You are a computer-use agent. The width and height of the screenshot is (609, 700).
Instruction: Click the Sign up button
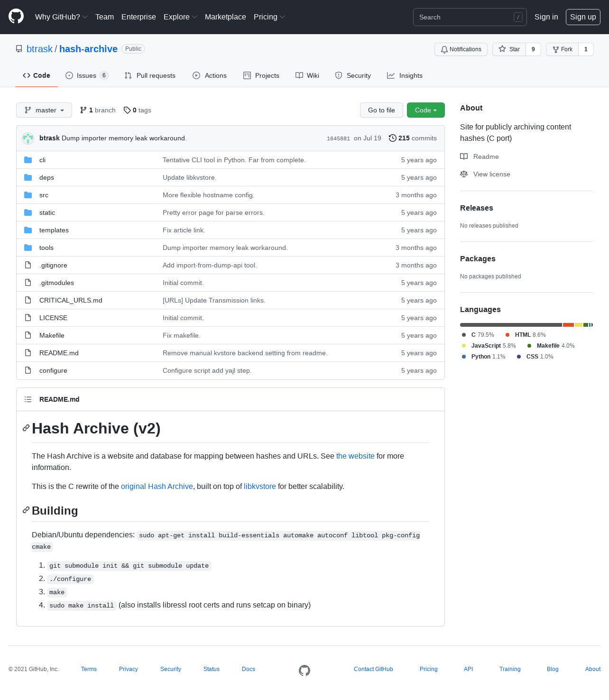click(x=583, y=17)
